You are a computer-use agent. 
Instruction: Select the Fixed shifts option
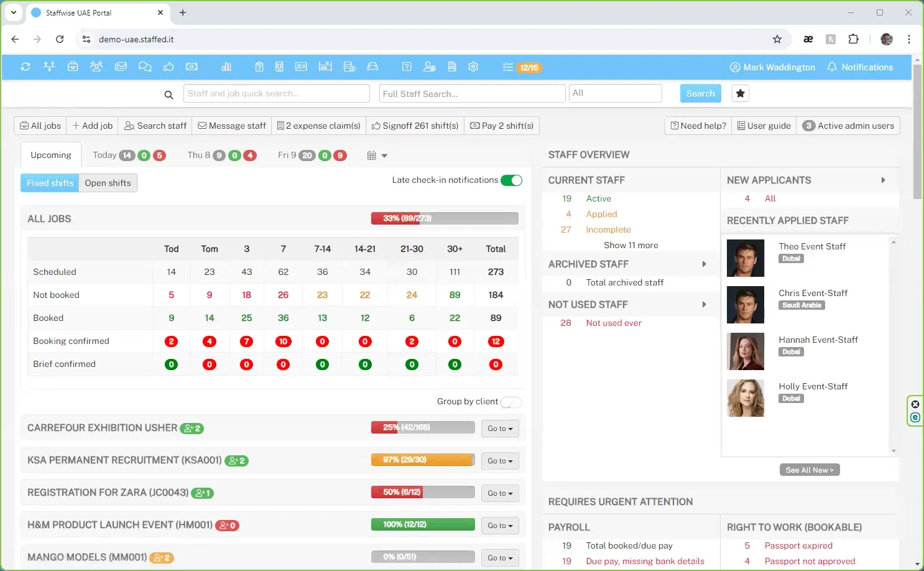50,183
